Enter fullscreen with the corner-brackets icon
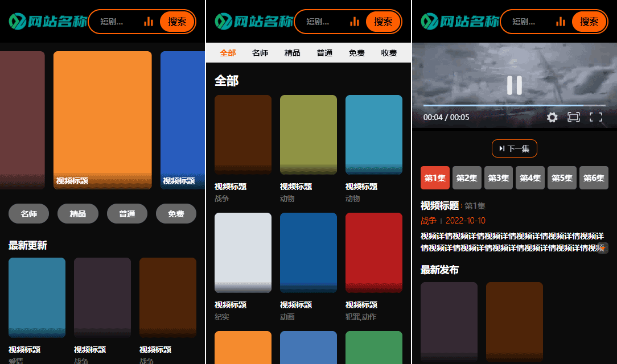The width and height of the screenshot is (617, 364). [x=596, y=117]
